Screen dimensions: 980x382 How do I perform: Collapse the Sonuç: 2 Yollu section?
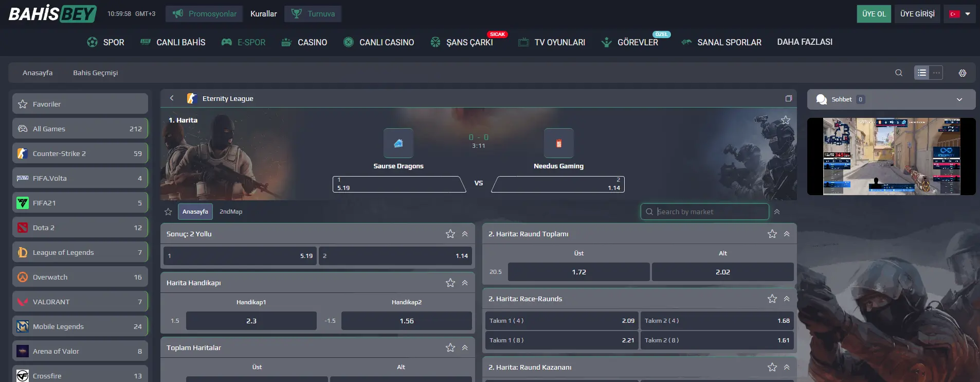(x=465, y=234)
